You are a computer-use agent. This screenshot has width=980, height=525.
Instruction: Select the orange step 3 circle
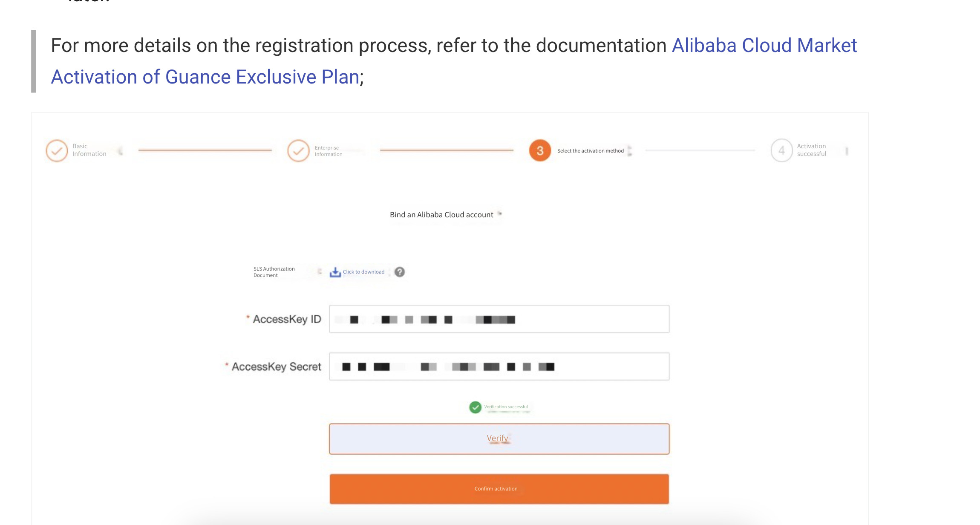(540, 150)
